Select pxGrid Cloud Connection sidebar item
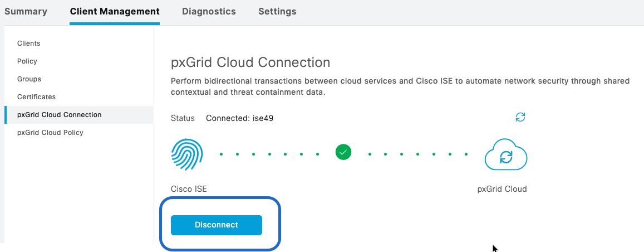644x252 pixels. click(x=79, y=115)
